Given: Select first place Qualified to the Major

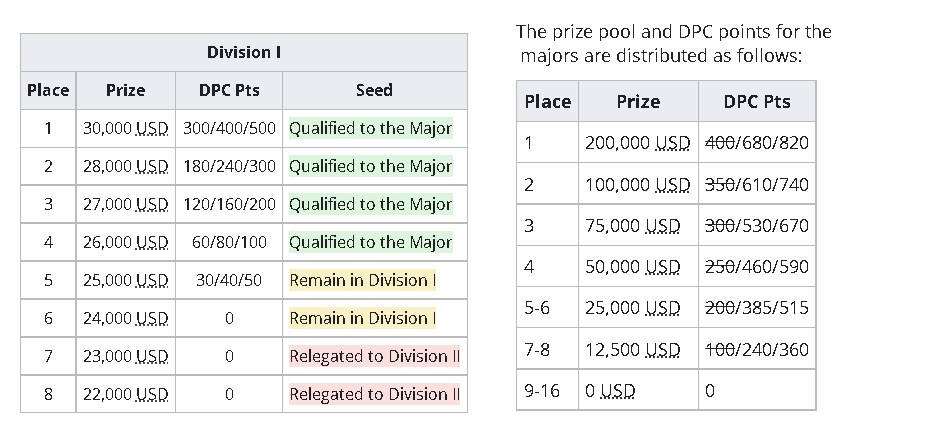Looking at the screenshot, I should click(371, 128).
